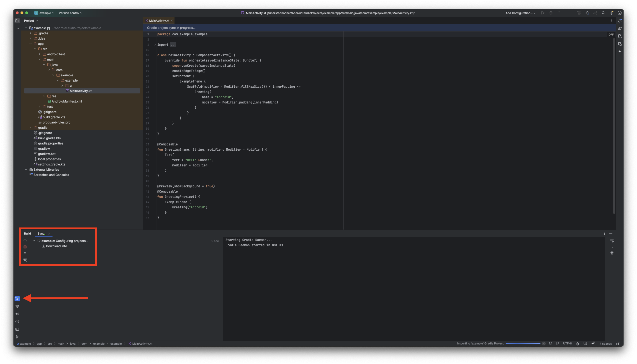637x364 pixels.
Task: Open the Terminal tool window
Action: pyautogui.click(x=17, y=329)
